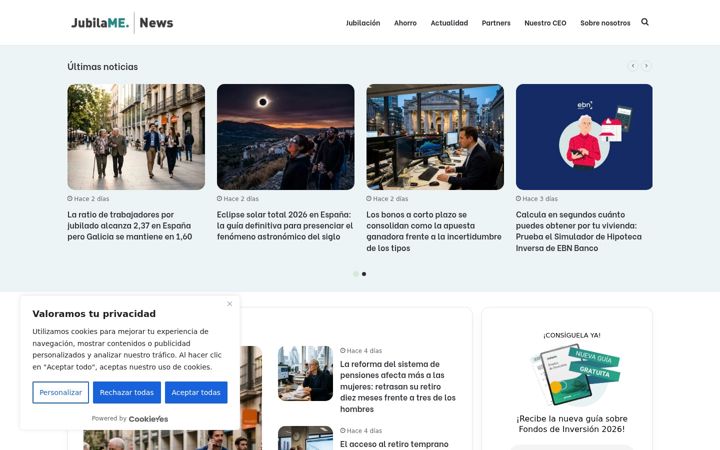Open pension reform article affecting mujeres
Image resolution: width=720 pixels, height=450 pixels.
point(398,386)
